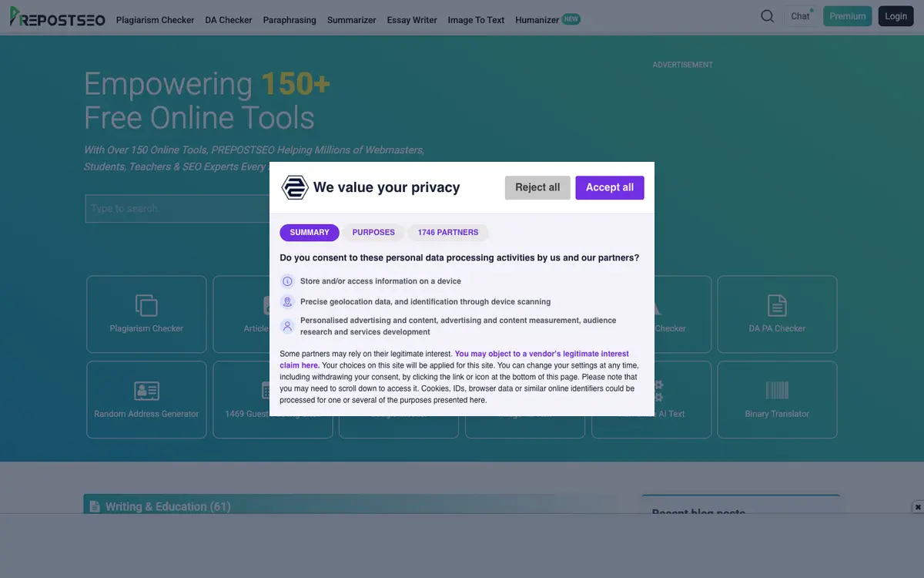This screenshot has width=924, height=578.
Task: Click the We value your privacy heading
Action: click(387, 187)
